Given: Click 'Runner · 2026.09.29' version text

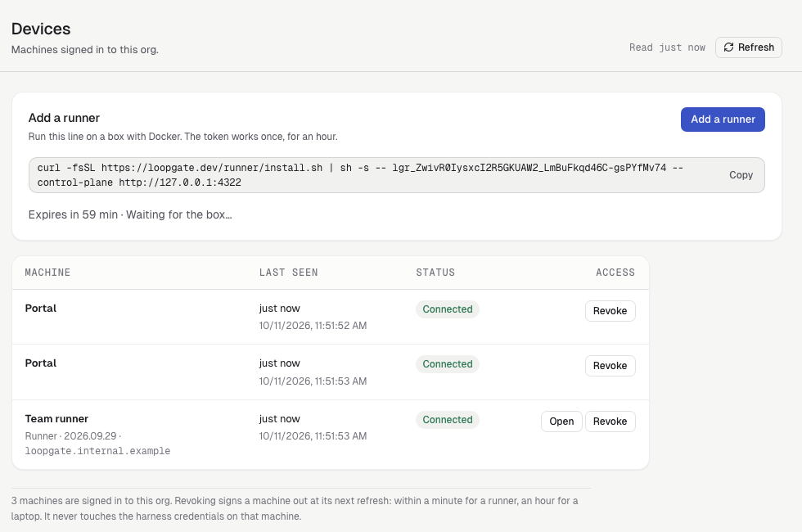Looking at the screenshot, I should 71,436.
